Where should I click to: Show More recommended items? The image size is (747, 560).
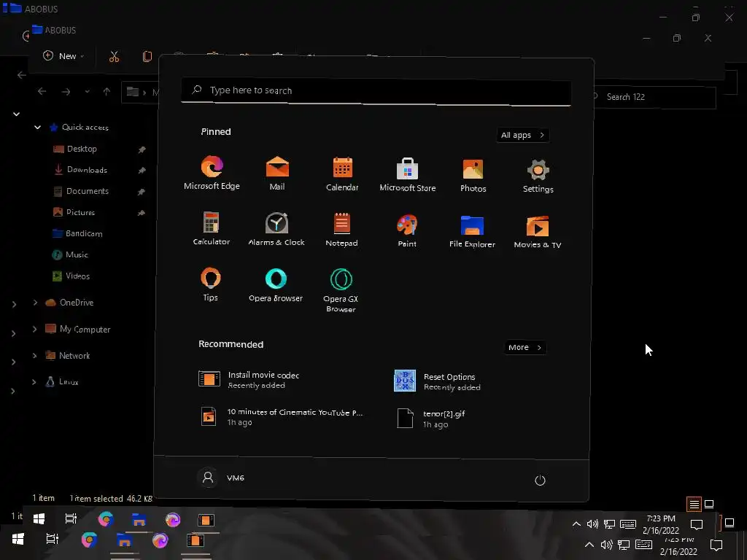pos(525,347)
